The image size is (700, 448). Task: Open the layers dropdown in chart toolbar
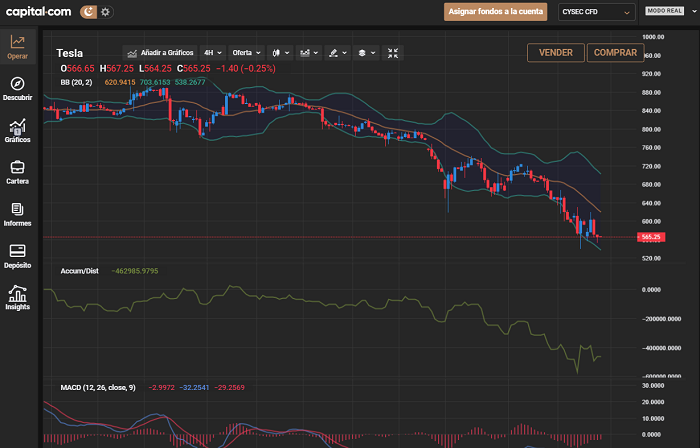pyautogui.click(x=366, y=53)
